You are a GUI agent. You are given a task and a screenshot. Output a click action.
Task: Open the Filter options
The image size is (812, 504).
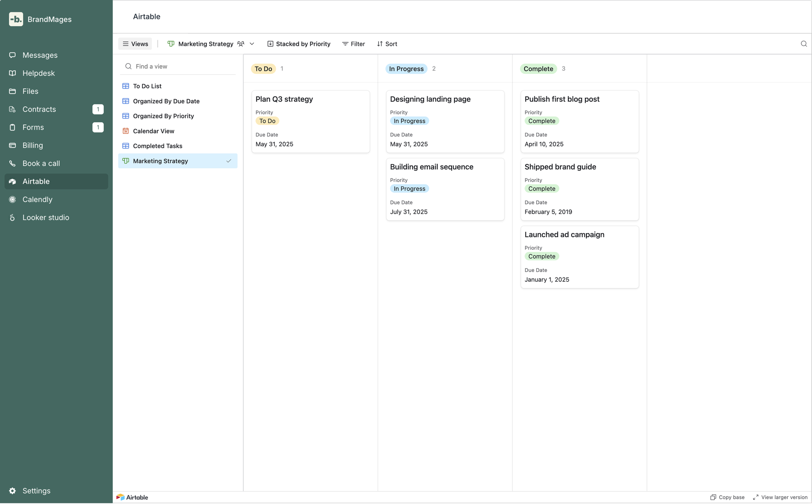click(353, 44)
